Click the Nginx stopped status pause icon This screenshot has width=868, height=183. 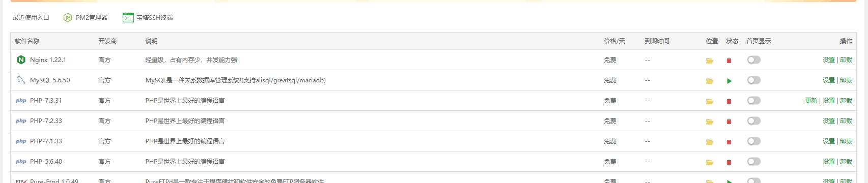point(729,60)
